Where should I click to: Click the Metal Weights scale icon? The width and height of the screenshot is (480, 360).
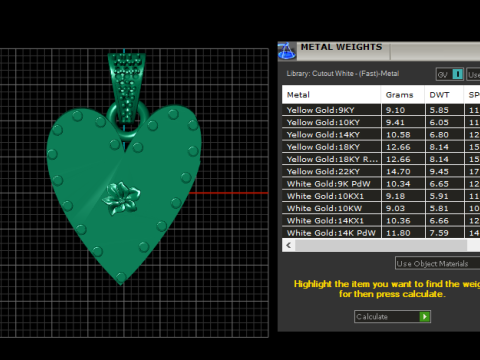287,51
